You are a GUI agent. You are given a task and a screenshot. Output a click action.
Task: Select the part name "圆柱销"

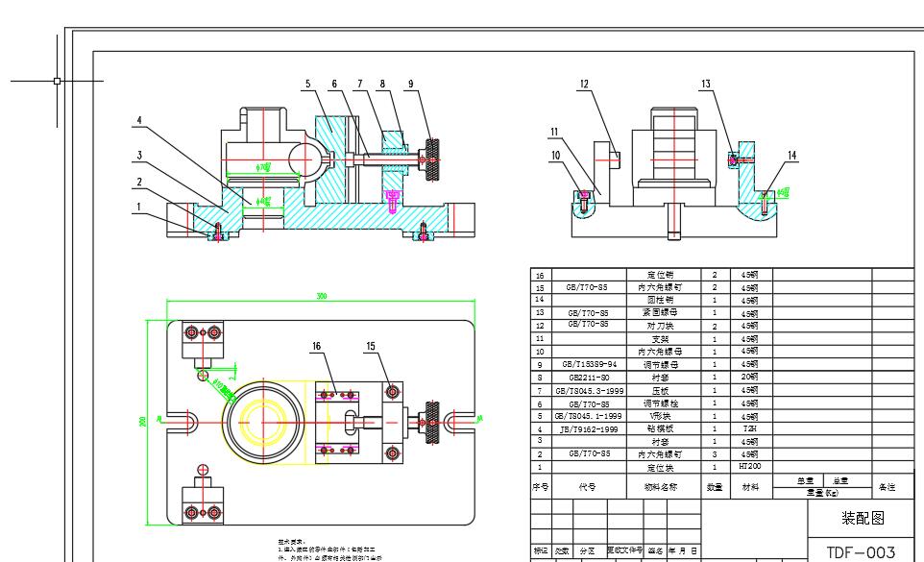tap(660, 300)
